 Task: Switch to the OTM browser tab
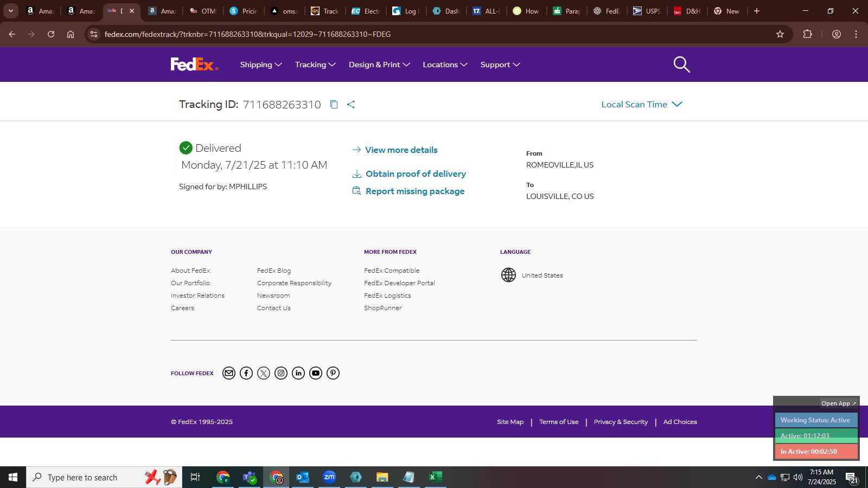click(203, 11)
